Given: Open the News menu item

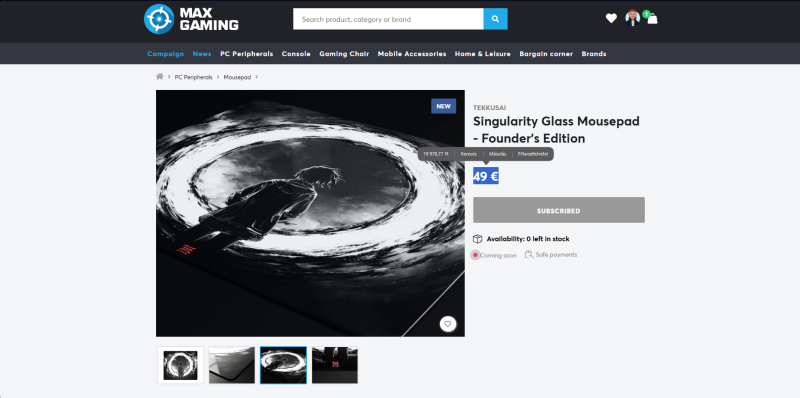Looking at the screenshot, I should 202,54.
